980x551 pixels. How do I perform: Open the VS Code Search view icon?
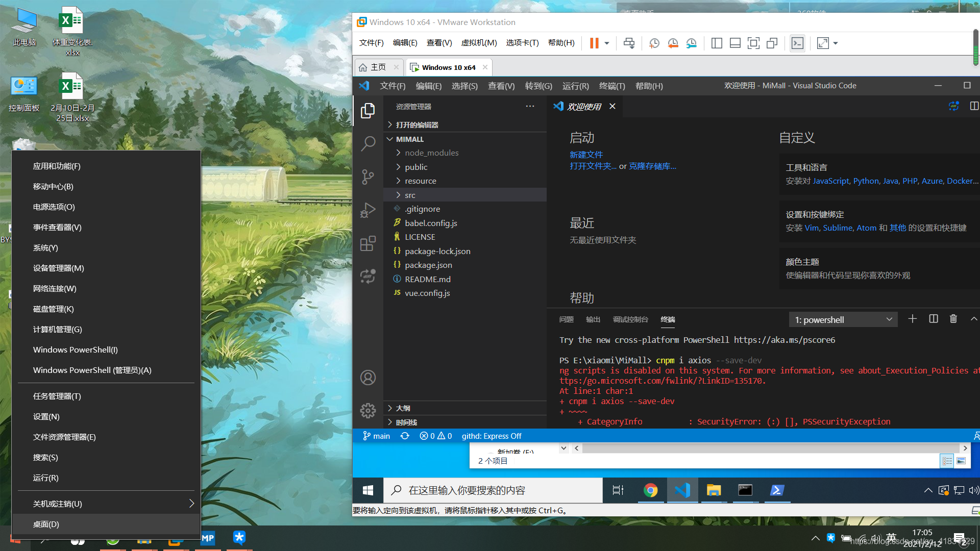[x=367, y=143]
